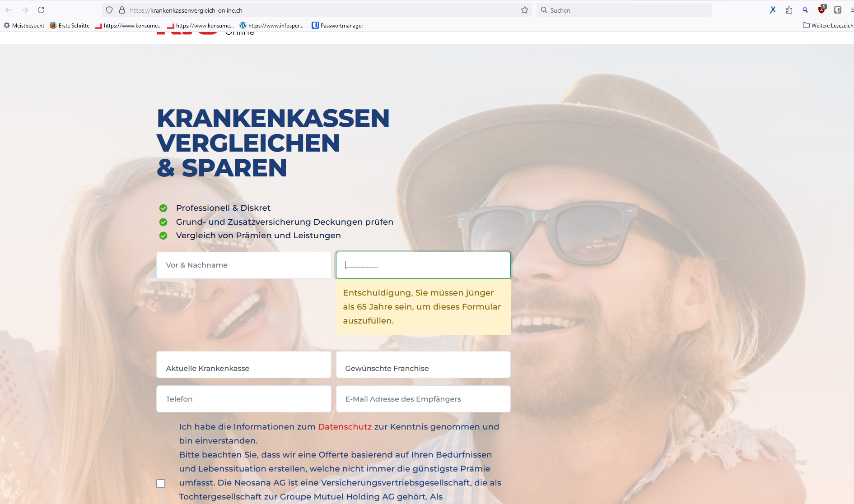Tick the Datenschutz consent checkbox

[161, 484]
